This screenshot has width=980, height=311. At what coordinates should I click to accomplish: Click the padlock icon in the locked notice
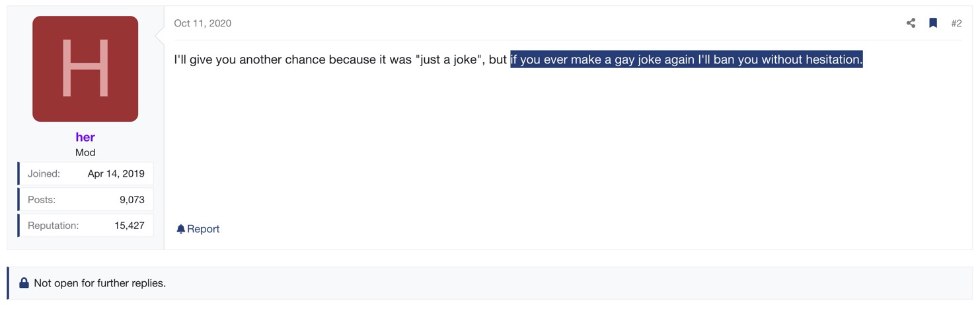(24, 283)
